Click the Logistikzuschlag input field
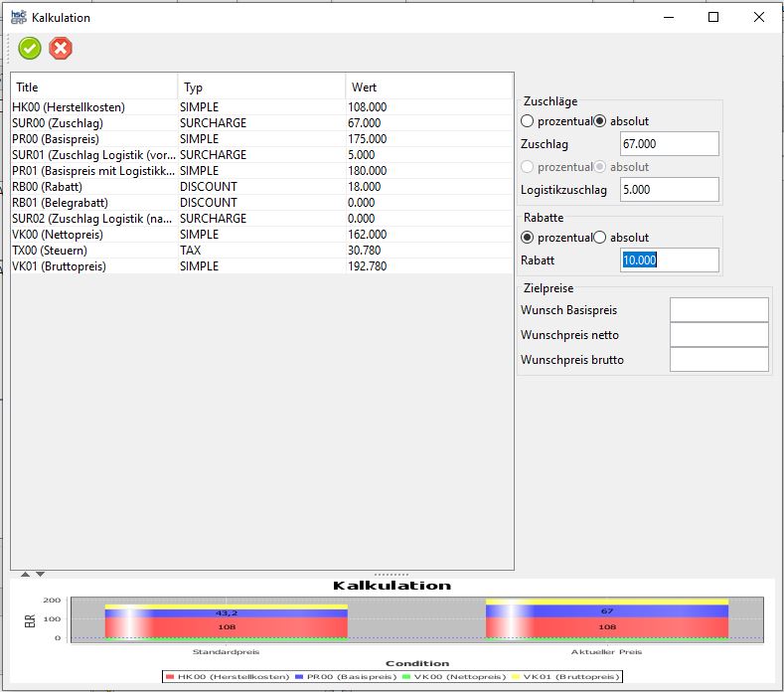 (669, 190)
